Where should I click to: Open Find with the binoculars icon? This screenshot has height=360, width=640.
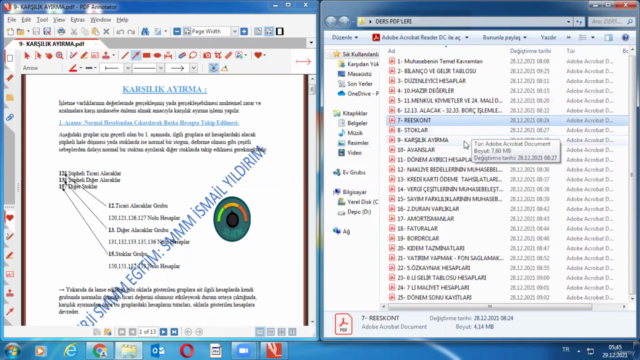click(145, 31)
